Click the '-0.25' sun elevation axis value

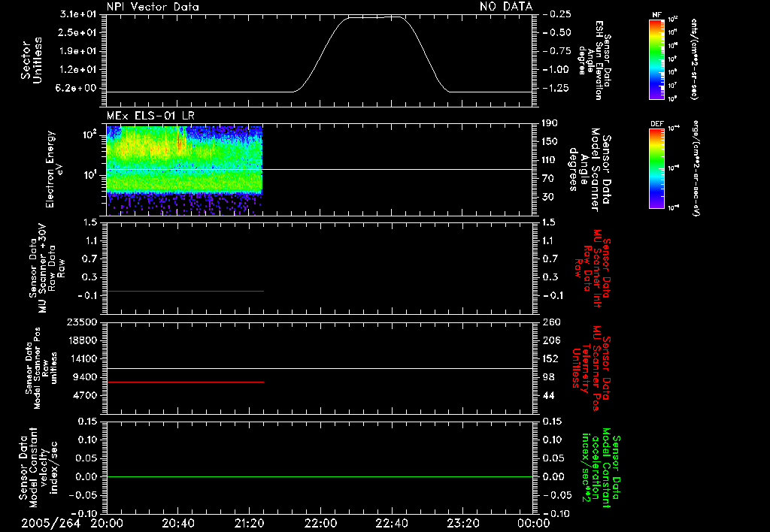(x=557, y=14)
